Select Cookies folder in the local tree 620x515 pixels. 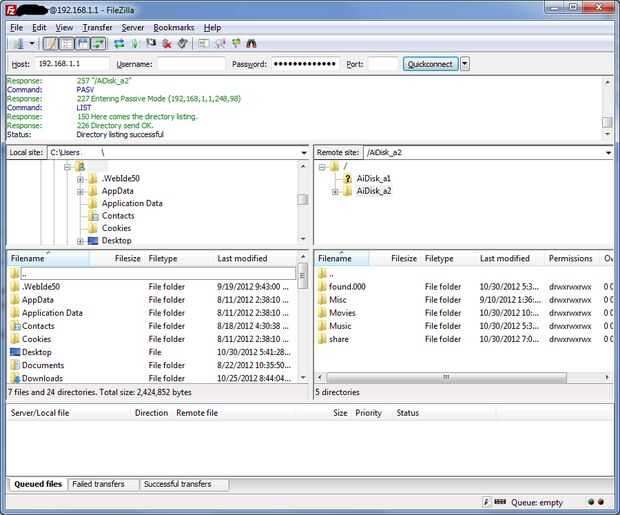[116, 228]
